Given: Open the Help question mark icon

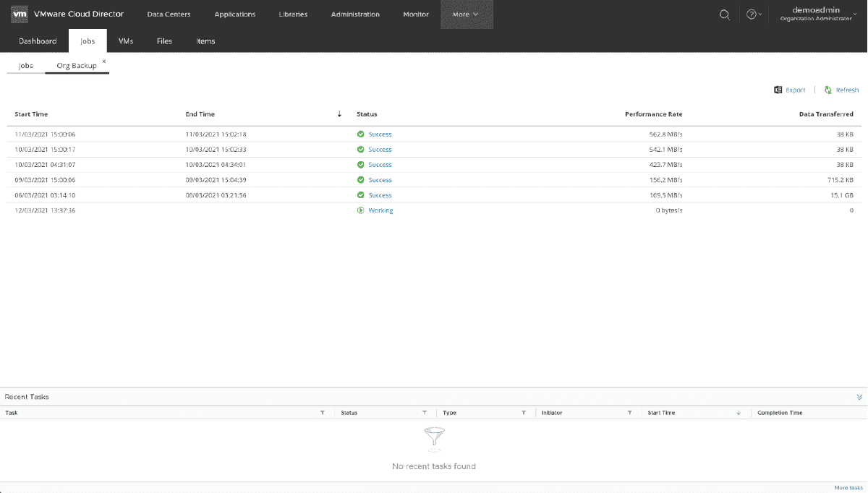Looking at the screenshot, I should point(751,14).
